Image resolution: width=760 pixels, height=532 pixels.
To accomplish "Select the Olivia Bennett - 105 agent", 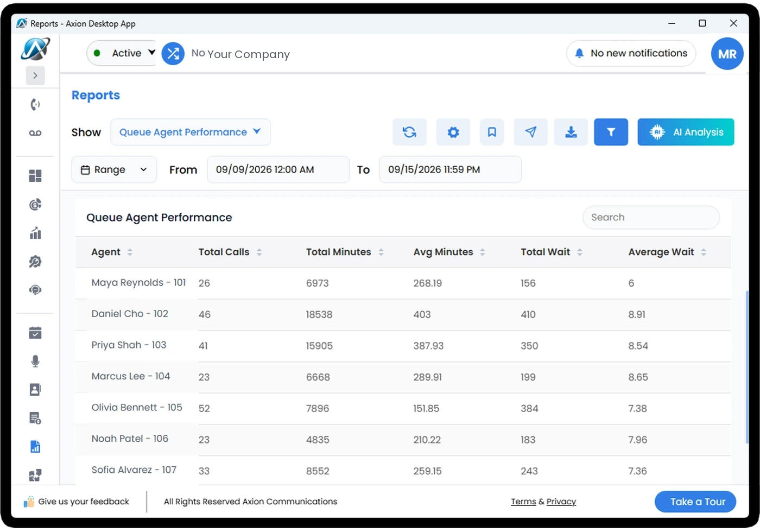I will point(137,408).
